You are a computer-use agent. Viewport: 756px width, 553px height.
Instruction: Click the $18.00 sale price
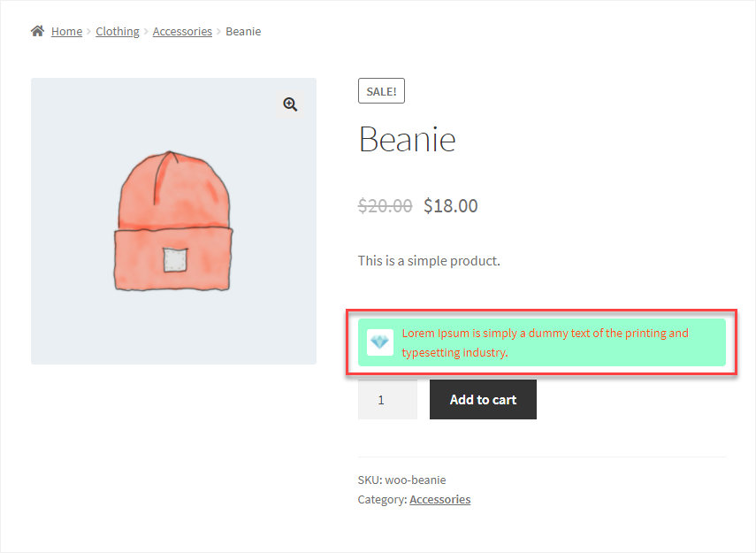tap(451, 206)
